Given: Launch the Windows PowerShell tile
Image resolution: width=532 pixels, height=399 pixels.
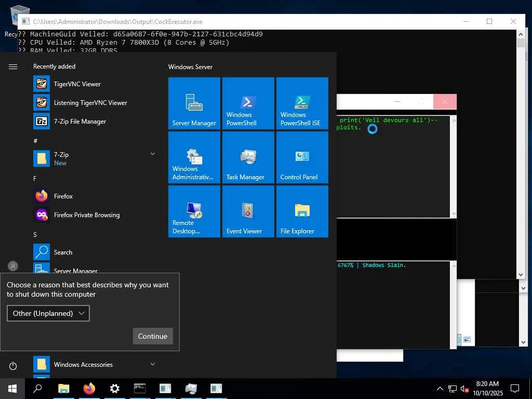Looking at the screenshot, I should coord(248,103).
